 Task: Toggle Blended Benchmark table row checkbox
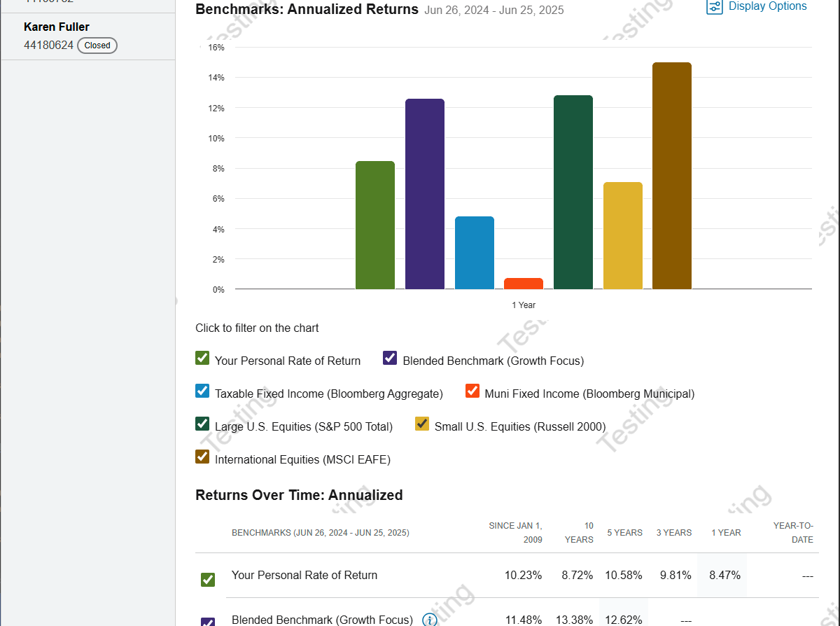pos(208,622)
